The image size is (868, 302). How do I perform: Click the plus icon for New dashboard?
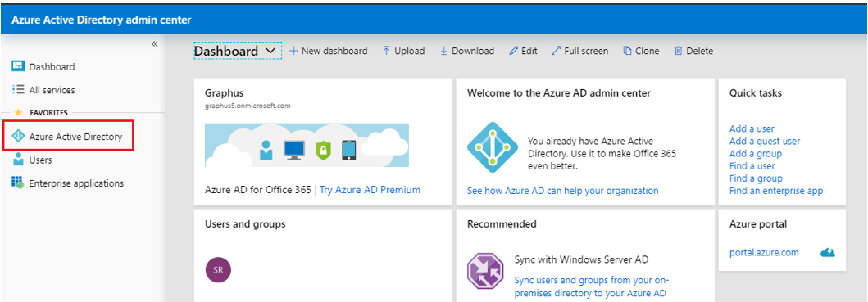(293, 51)
